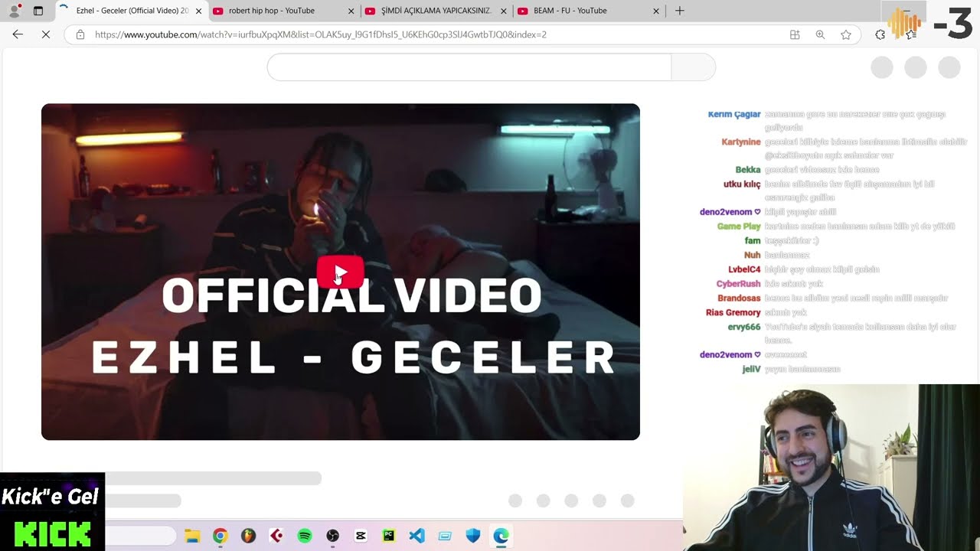This screenshot has width=980, height=551.
Task: Click chat username Brandosas
Action: [739, 298]
